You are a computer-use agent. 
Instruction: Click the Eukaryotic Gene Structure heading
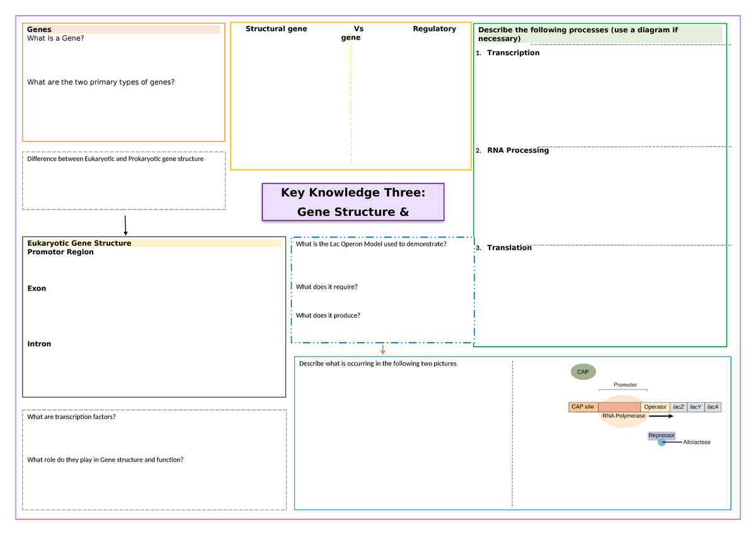[79, 243]
